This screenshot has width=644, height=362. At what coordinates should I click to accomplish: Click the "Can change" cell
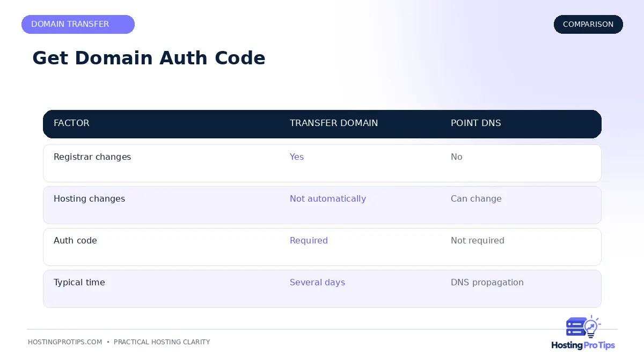coord(476,199)
